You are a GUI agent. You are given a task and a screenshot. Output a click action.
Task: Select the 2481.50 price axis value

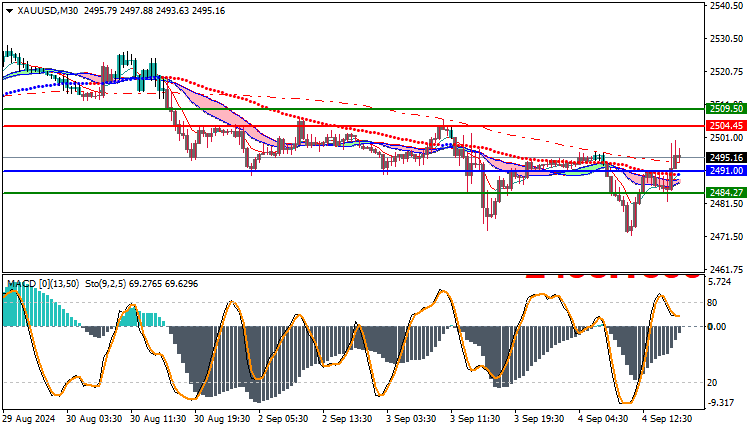pos(727,204)
